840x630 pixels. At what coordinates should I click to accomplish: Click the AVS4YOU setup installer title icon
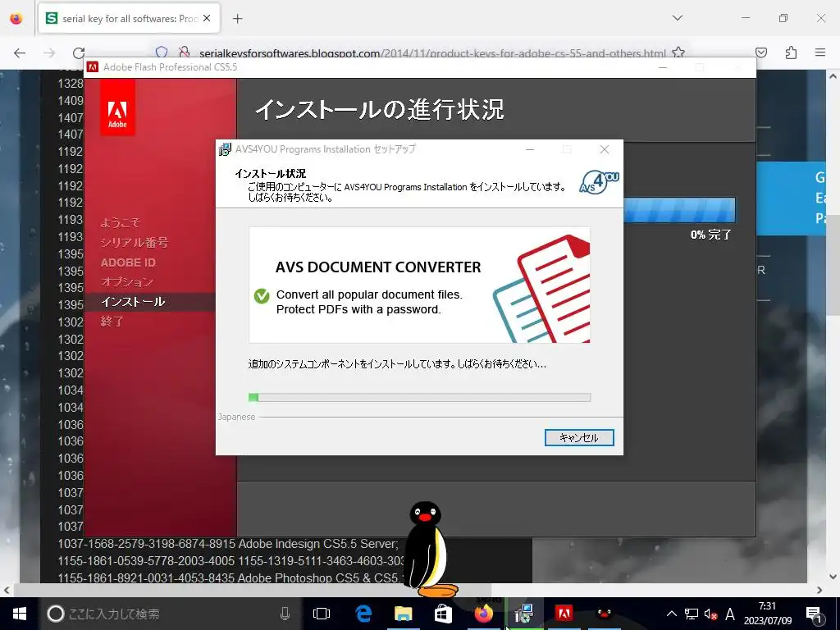[x=225, y=149]
